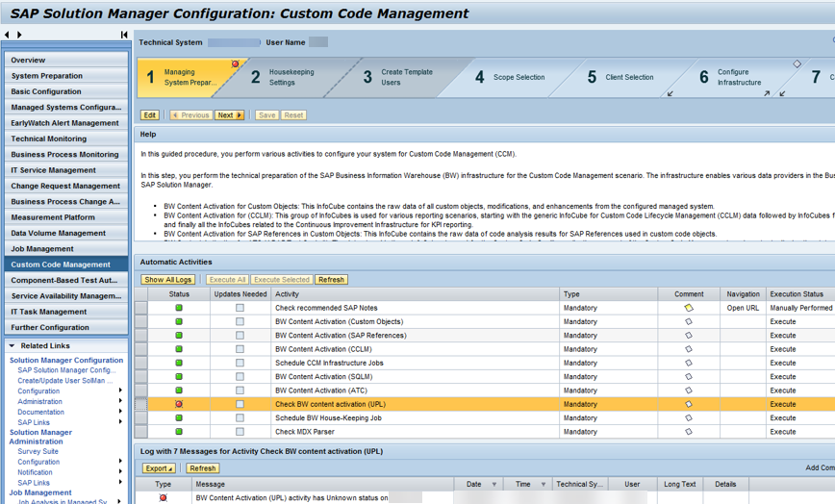Open comment icon for Schedule CCM Infrastructure Jobs
The height and width of the screenshot is (504, 835).
click(689, 363)
